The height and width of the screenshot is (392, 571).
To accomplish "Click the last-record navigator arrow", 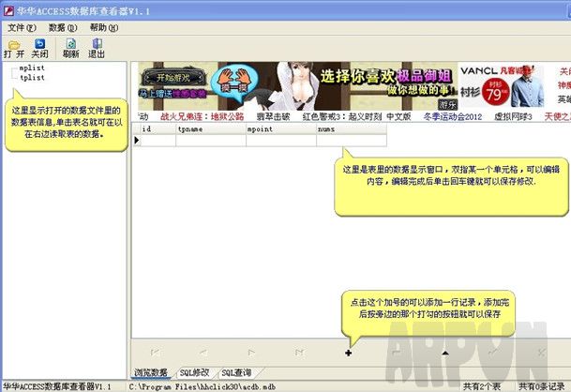I will coord(299,353).
